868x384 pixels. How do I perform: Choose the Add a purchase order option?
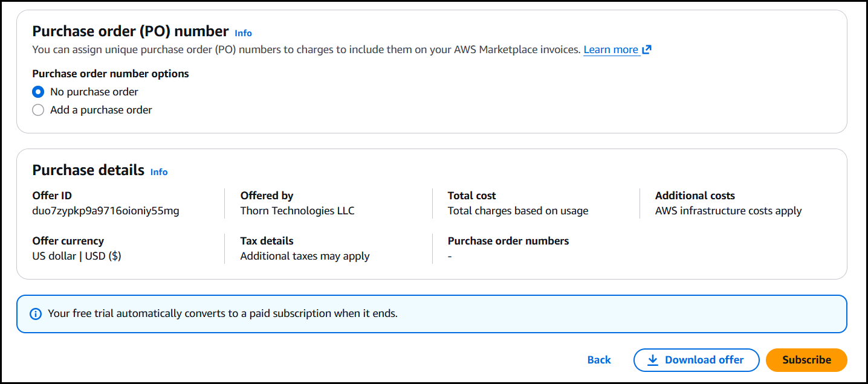coord(38,110)
